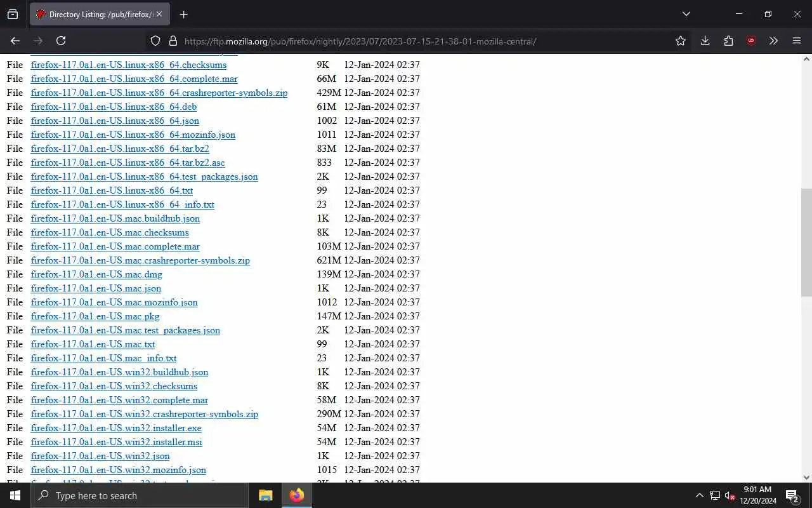Viewport: 812px width, 508px height.
Task: Open the uBlock Origin extension icon
Action: (x=751, y=41)
